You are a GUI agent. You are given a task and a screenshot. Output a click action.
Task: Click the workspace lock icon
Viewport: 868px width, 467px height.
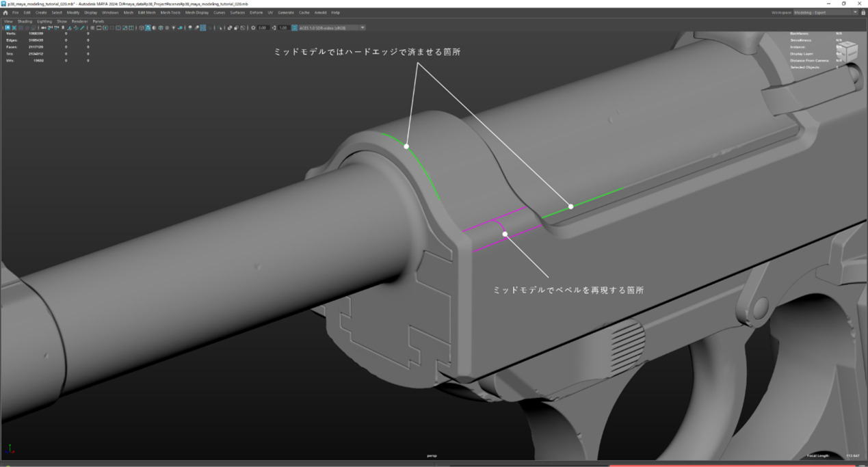pos(863,12)
